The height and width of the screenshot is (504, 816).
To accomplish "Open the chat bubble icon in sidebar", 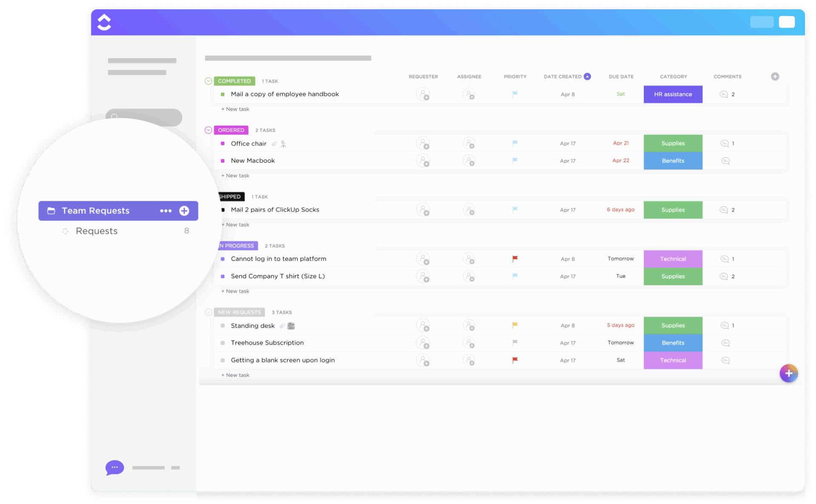I will point(114,467).
